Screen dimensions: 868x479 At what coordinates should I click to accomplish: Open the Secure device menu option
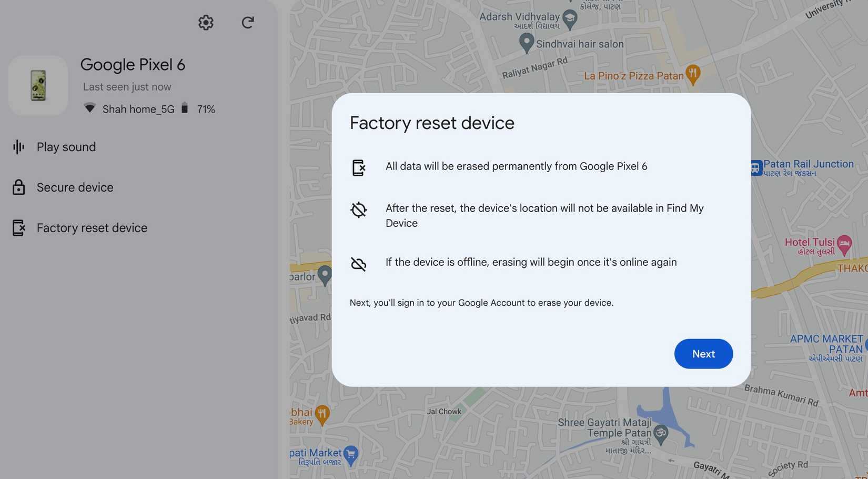point(75,187)
